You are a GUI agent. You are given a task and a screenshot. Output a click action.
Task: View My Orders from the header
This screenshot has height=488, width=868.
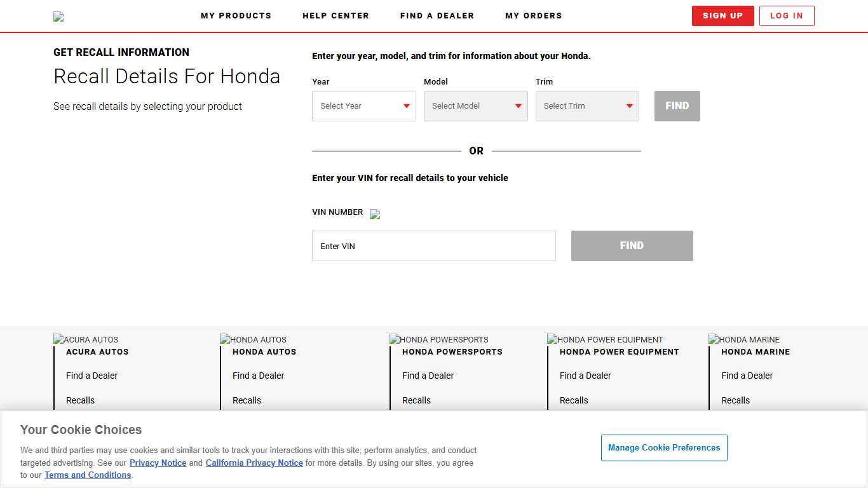pos(533,16)
